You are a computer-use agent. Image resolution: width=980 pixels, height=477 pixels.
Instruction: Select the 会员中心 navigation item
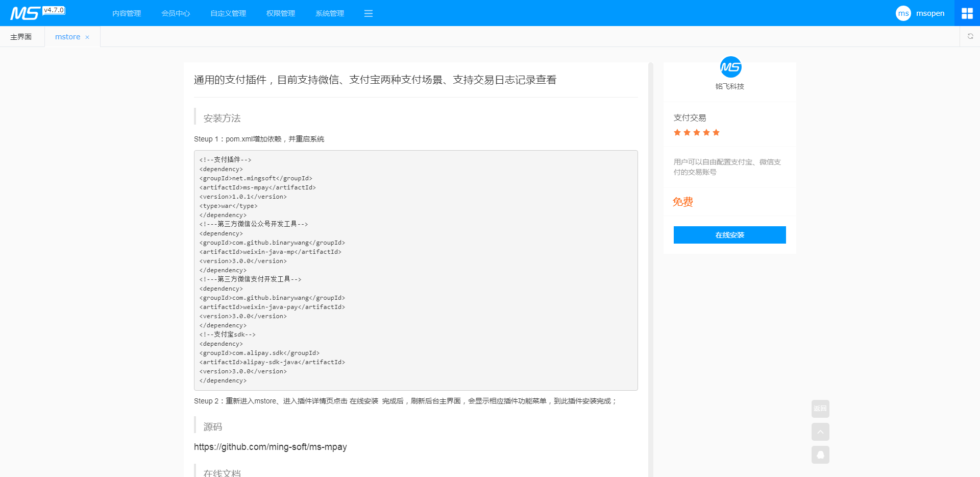click(x=175, y=13)
